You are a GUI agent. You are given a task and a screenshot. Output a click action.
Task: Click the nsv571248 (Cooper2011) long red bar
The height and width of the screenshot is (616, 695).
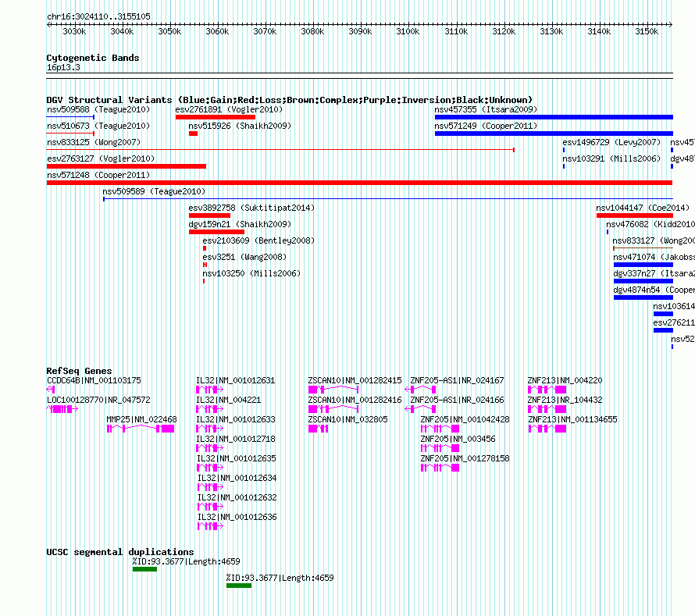359,183
